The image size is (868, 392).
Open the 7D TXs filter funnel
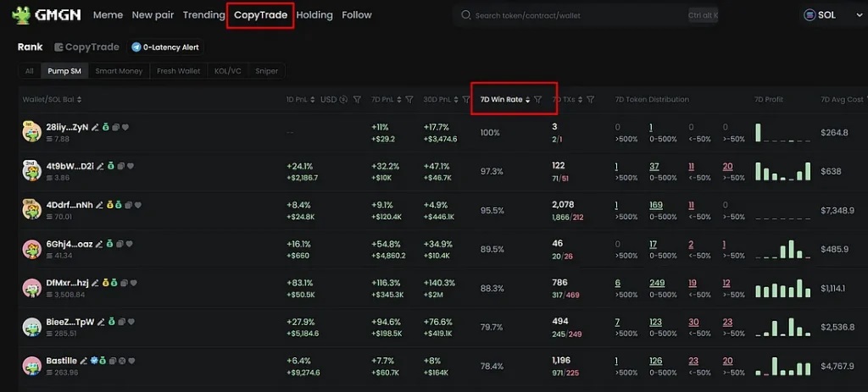point(591,100)
